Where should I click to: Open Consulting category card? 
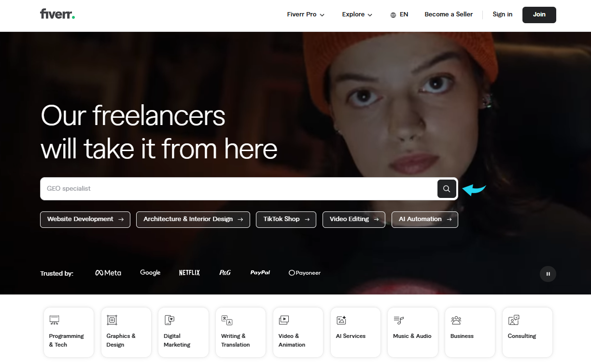coord(527,332)
